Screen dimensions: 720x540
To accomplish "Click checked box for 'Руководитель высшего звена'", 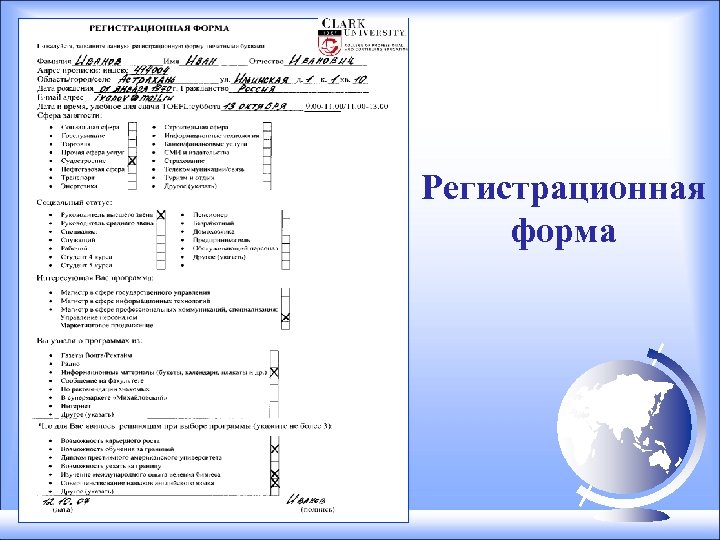I will click(161, 215).
